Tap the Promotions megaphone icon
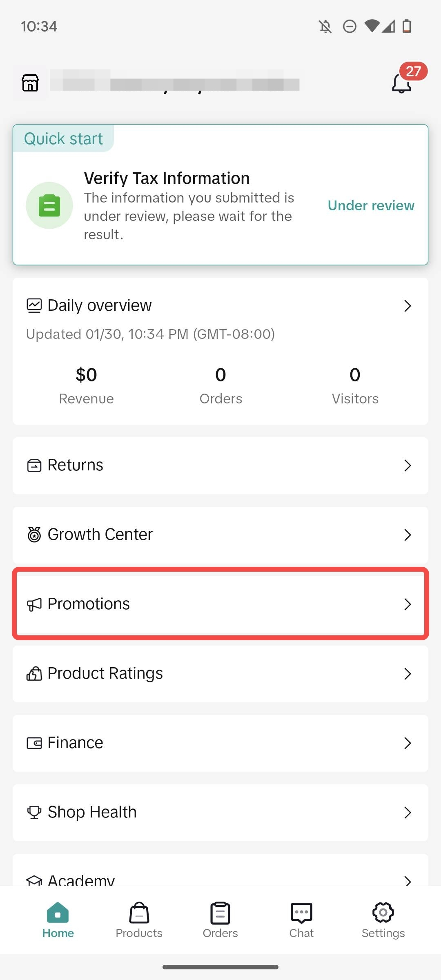The height and width of the screenshot is (980, 441). click(34, 604)
